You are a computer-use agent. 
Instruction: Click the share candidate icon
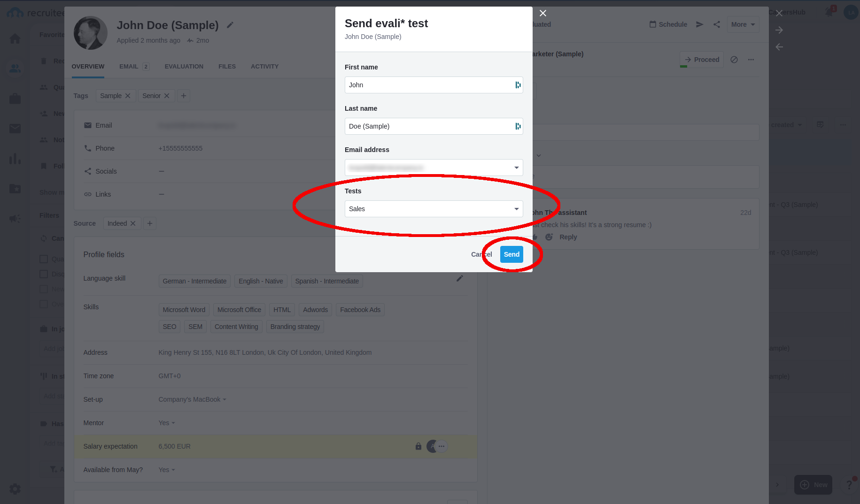pos(717,24)
